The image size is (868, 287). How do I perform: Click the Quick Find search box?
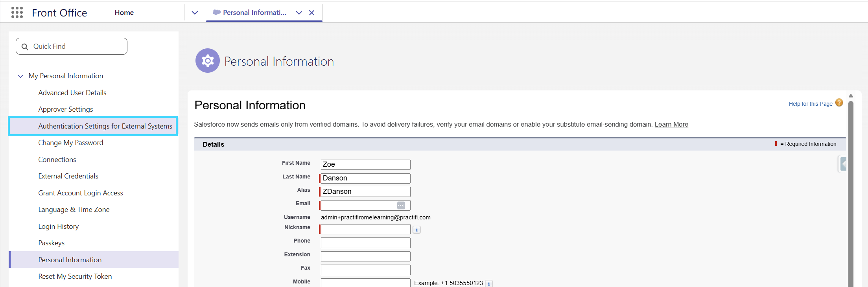[x=72, y=46]
